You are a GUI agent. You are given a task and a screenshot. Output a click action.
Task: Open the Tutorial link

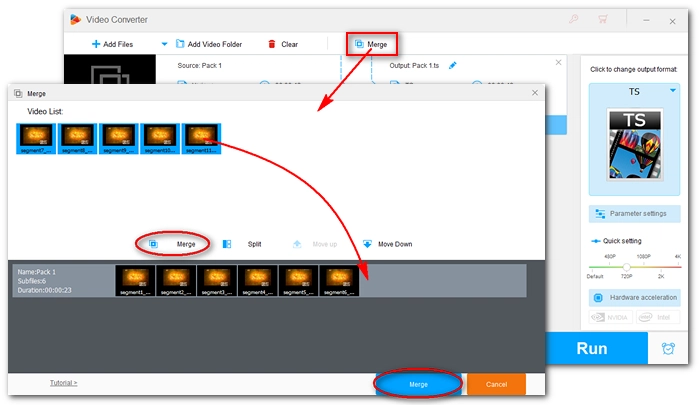coord(63,383)
